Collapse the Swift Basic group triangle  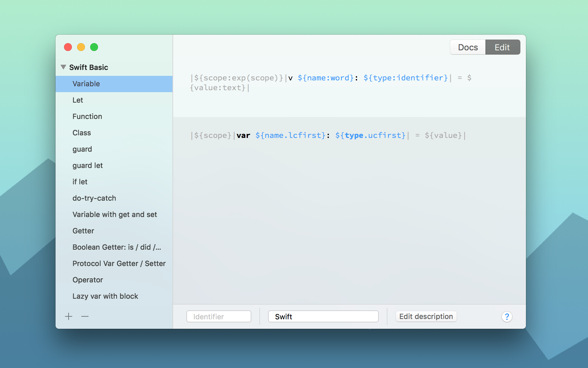point(63,67)
